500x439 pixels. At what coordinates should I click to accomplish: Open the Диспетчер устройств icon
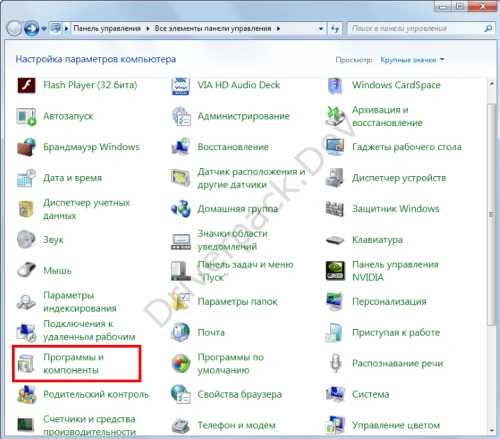click(335, 178)
